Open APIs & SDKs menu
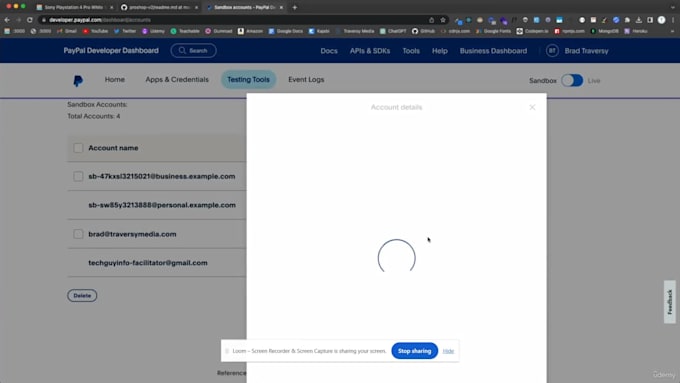 click(x=370, y=51)
